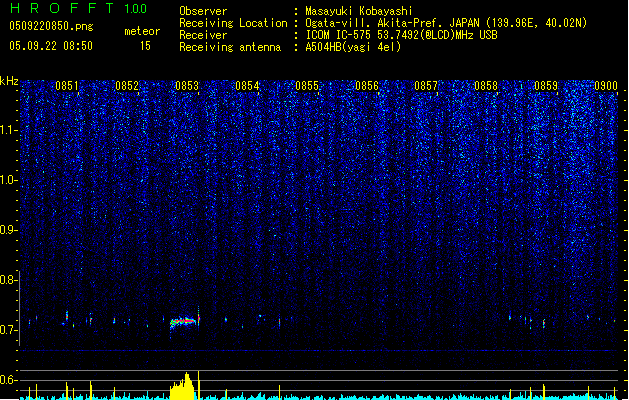This screenshot has height=400, width=629.
Task: Click the 0900 time marker
Action: [x=606, y=86]
